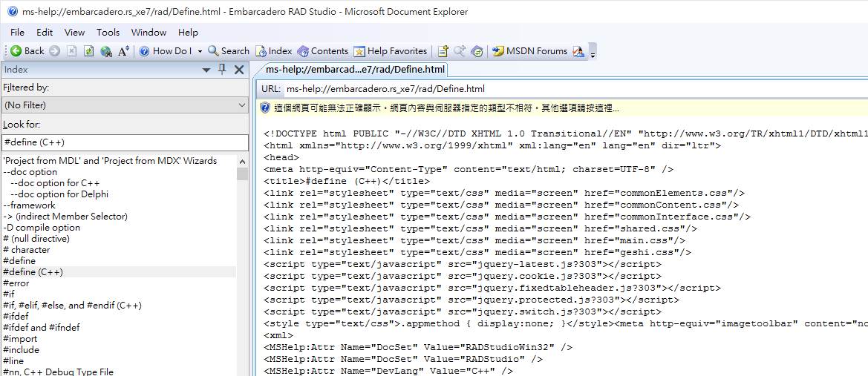Click the Look for input field
This screenshot has height=376, width=868.
click(x=125, y=142)
